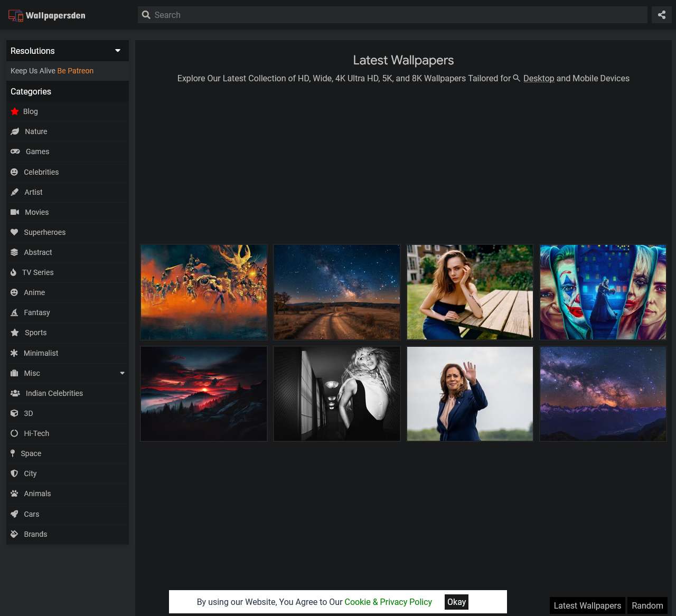The width and height of the screenshot is (676, 616).
Task: Click Okay to accept cookies
Action: pyautogui.click(x=456, y=602)
